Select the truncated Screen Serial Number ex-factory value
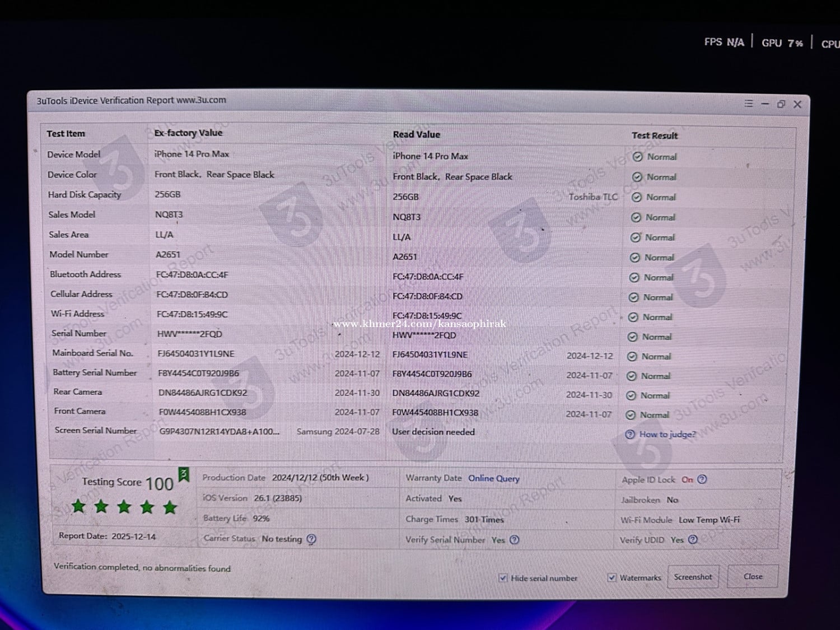Viewport: 840px width, 630px height. [219, 431]
